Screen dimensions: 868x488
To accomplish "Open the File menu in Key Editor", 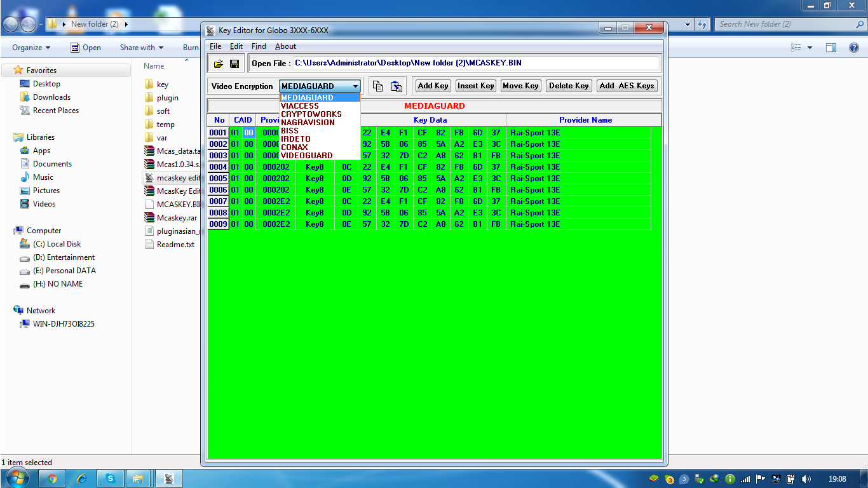I will pos(215,46).
